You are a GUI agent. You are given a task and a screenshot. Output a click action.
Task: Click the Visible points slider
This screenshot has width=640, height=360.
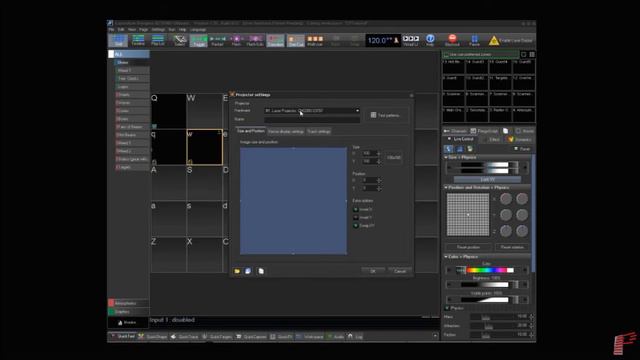[487, 300]
